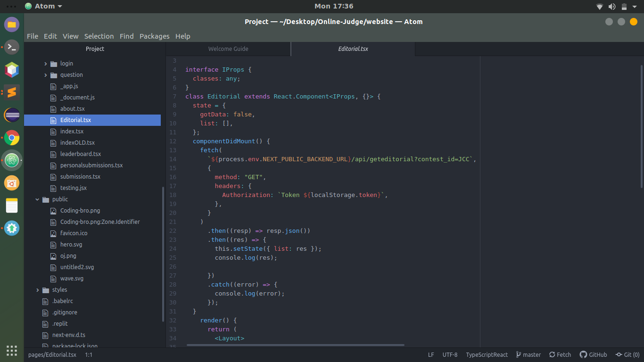Image resolution: width=644 pixels, height=362 pixels.
Task: Open the volume icon in the top bar
Action: [612, 6]
